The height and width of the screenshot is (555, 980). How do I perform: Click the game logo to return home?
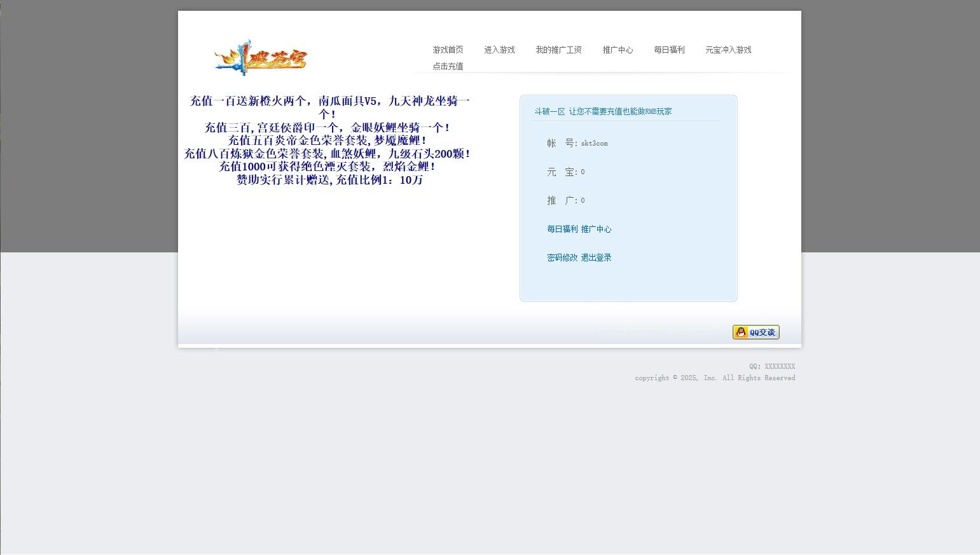pos(260,58)
